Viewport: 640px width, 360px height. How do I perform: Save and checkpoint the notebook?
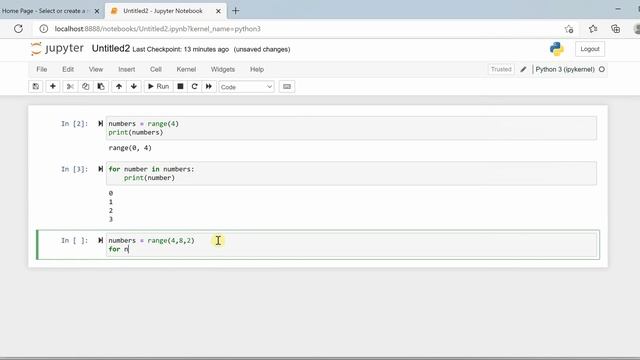pos(36,87)
